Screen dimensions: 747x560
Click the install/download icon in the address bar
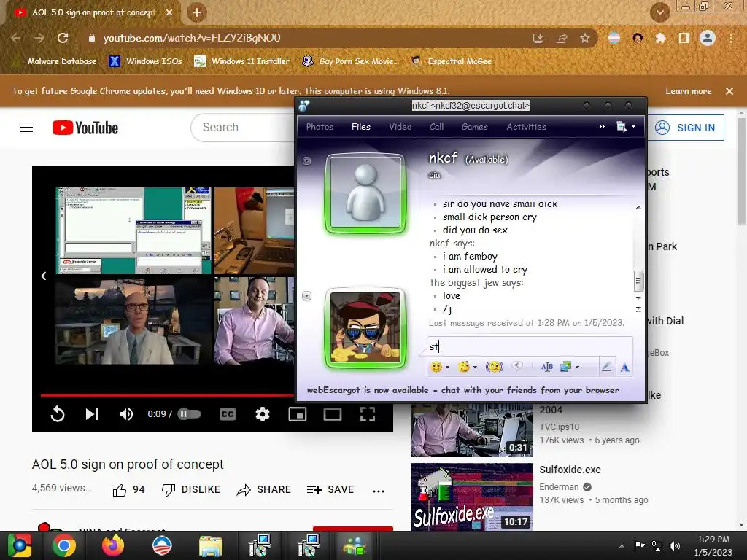pyautogui.click(x=538, y=38)
